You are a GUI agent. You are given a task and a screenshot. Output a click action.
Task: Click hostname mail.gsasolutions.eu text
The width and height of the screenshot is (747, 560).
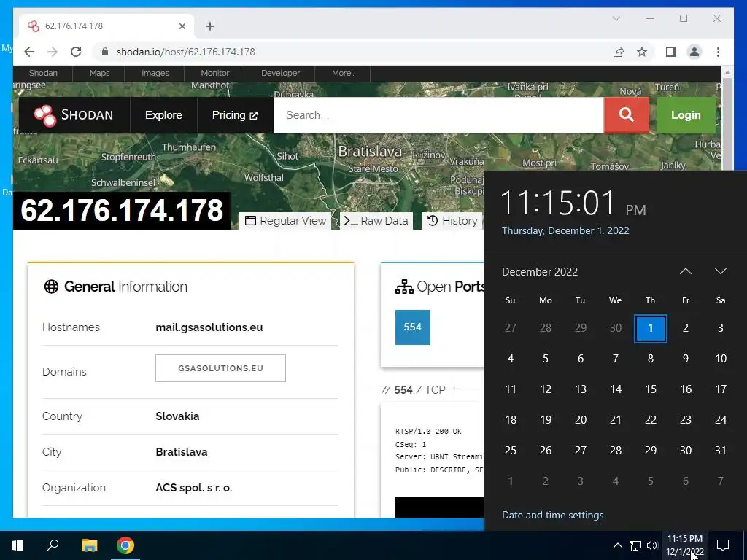pos(209,327)
